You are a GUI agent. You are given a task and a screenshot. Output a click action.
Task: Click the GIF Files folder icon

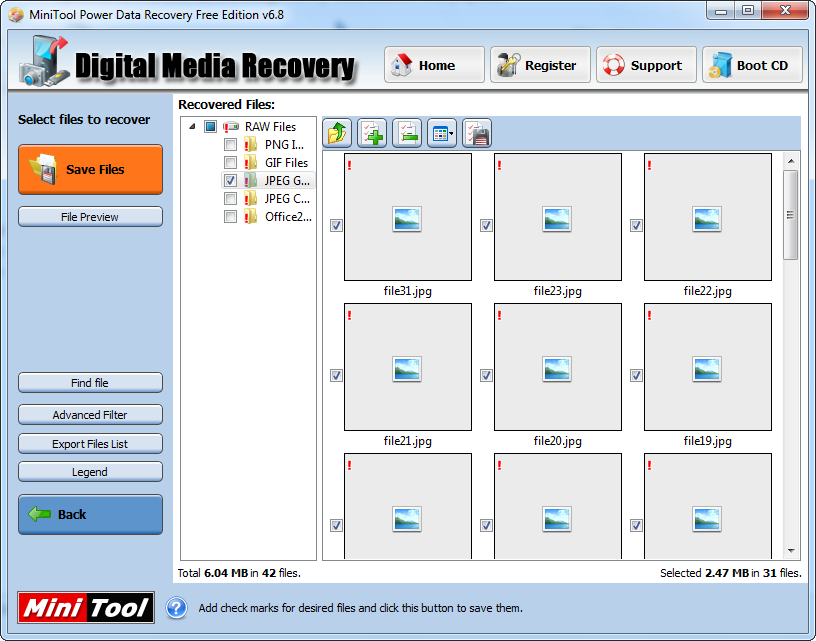click(x=250, y=162)
